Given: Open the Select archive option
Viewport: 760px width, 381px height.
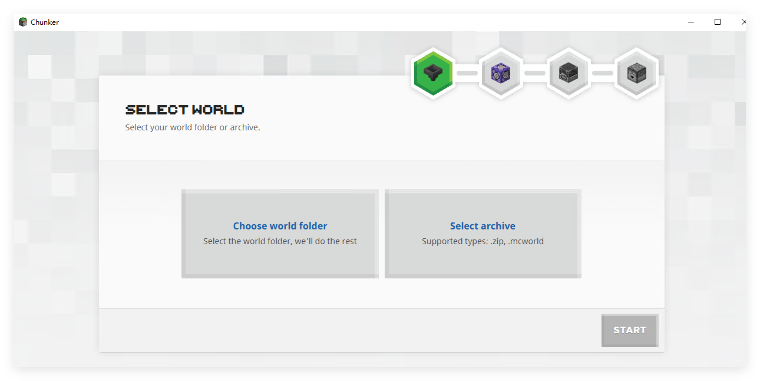Looking at the screenshot, I should pyautogui.click(x=483, y=234).
